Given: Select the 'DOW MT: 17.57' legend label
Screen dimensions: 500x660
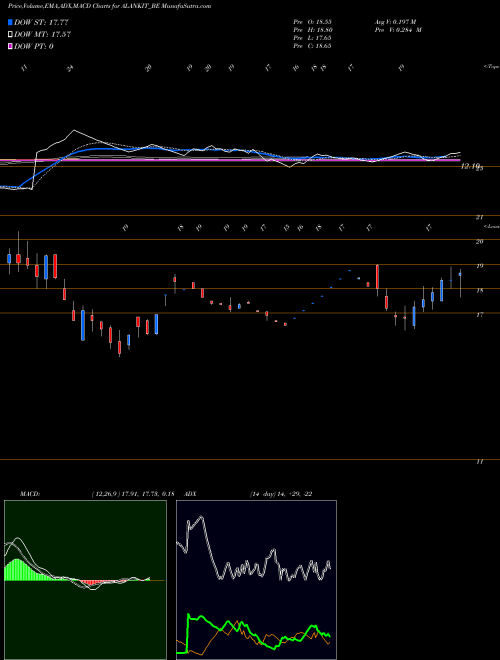Looking at the screenshot, I should [42, 35].
